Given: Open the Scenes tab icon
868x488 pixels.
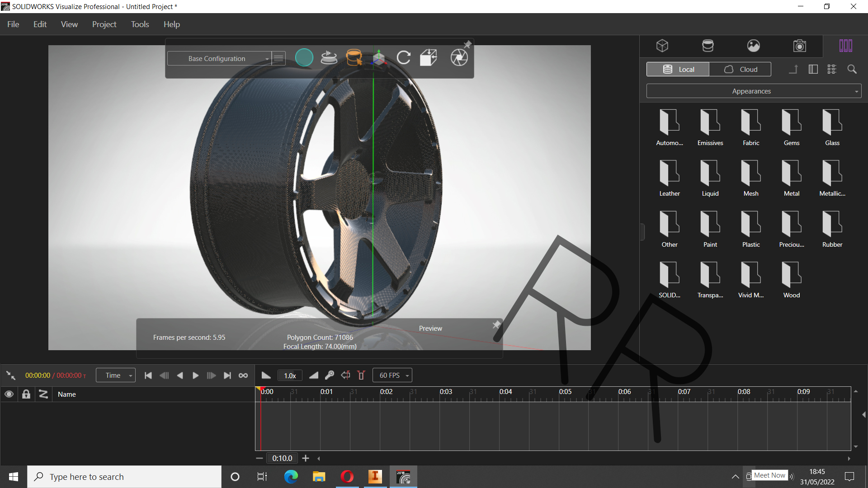Looking at the screenshot, I should coord(753,46).
